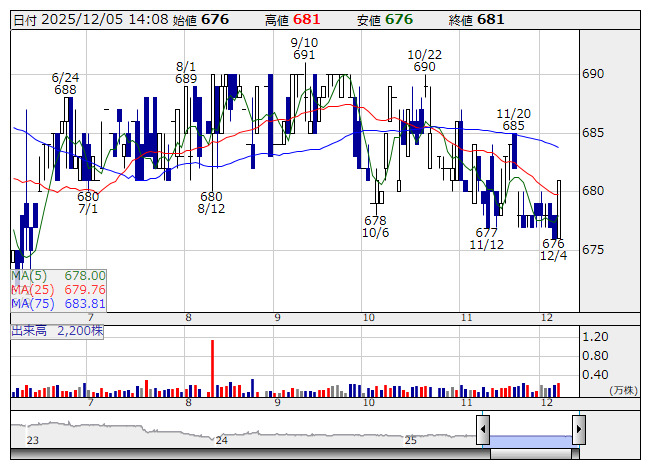Click the 676 12/4 low annotation
Image resolution: width=653 pixels, height=470 pixels.
(x=553, y=250)
